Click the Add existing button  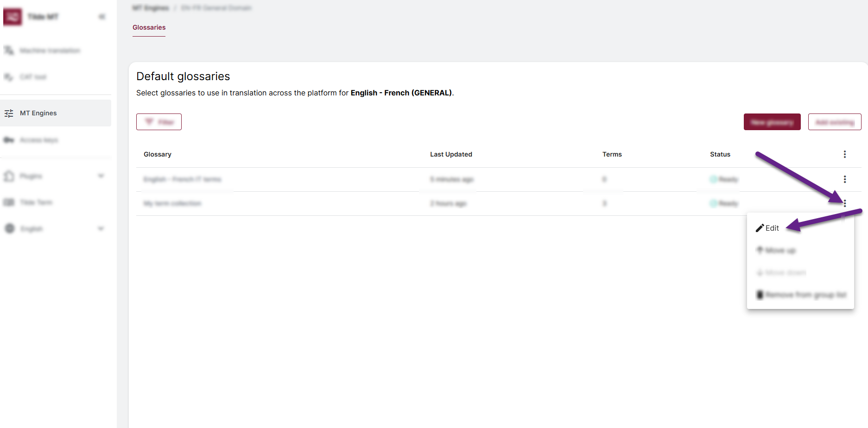point(835,121)
